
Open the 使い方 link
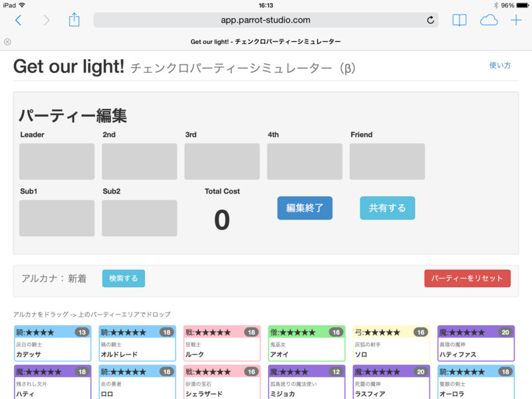[x=500, y=65]
